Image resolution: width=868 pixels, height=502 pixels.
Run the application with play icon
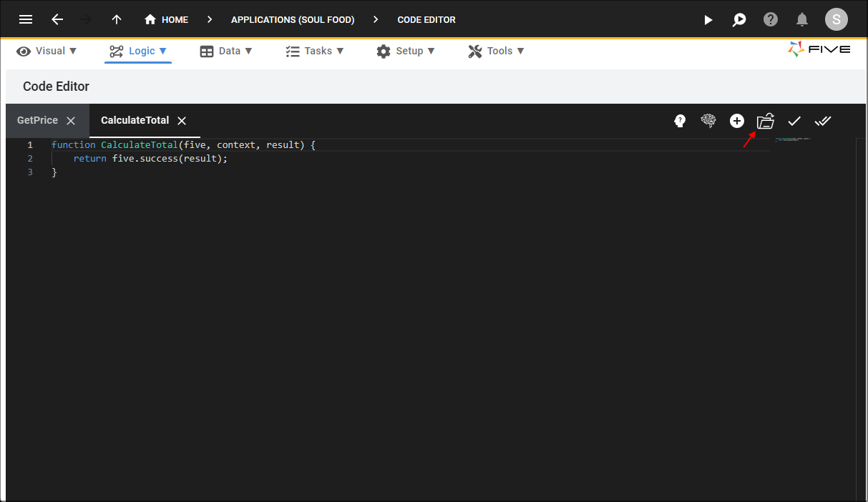(708, 19)
